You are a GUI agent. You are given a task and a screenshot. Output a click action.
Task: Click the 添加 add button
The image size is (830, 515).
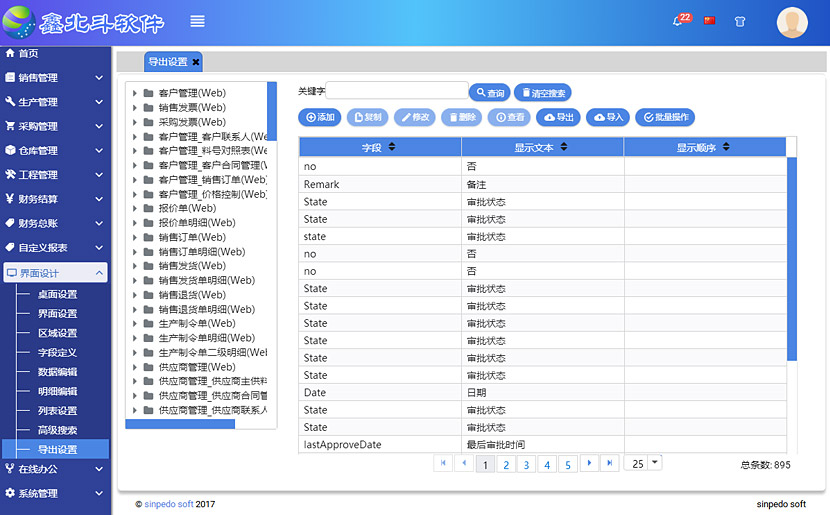coord(320,117)
